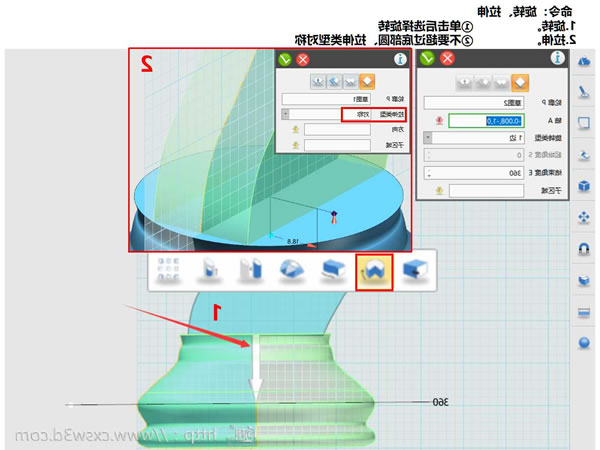This screenshot has width=600, height=450.
Task: Click sub-region pick icon in revolve dialog
Action: (x=439, y=190)
